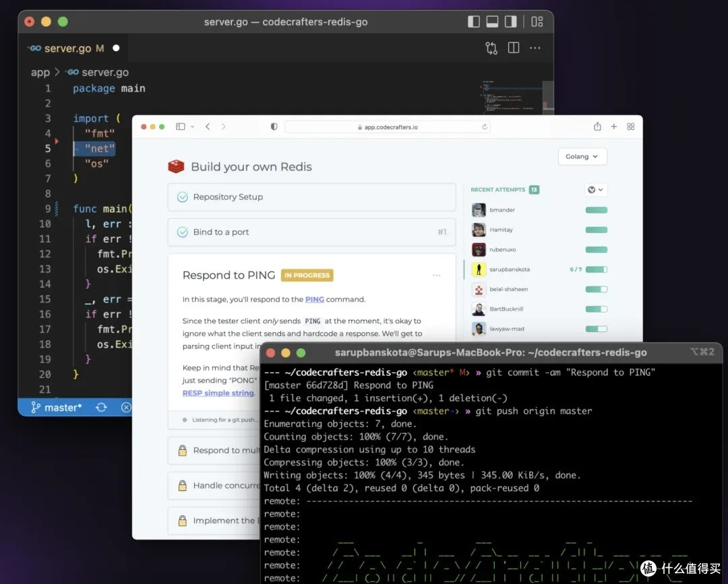Click Listening for a git push status
Screen dimensions: 728x584
[x=220, y=420]
